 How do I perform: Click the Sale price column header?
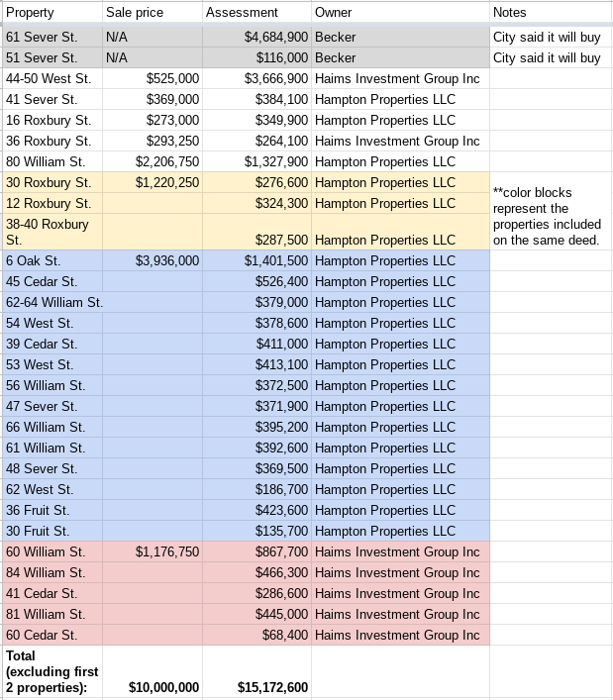click(x=135, y=13)
